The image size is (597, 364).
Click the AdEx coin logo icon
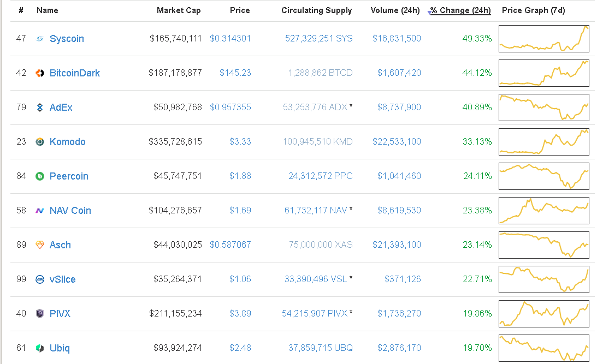pos(39,108)
